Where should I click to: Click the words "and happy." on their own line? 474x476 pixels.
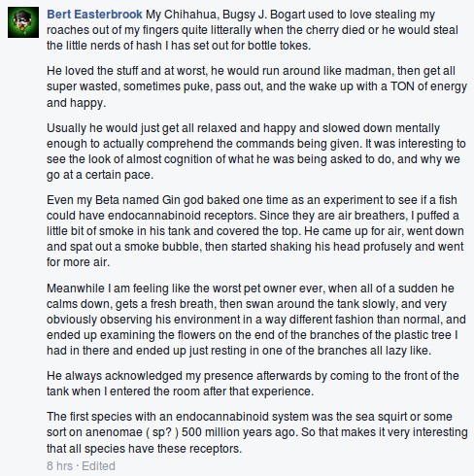[76, 103]
